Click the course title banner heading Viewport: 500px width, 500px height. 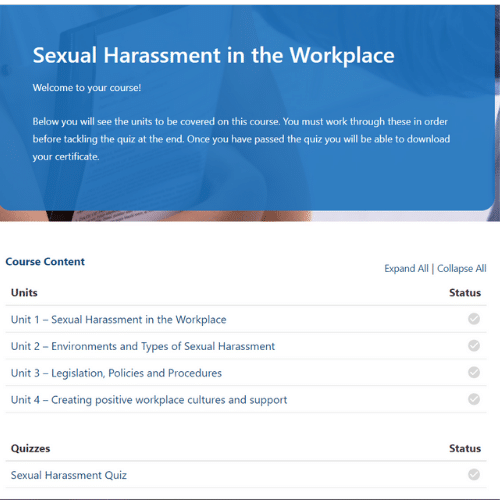[214, 55]
